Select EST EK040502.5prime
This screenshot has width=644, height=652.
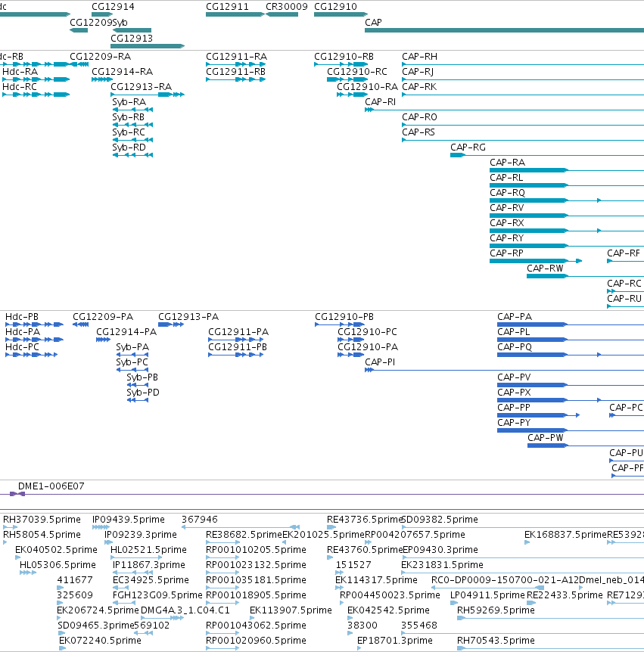tap(18, 557)
